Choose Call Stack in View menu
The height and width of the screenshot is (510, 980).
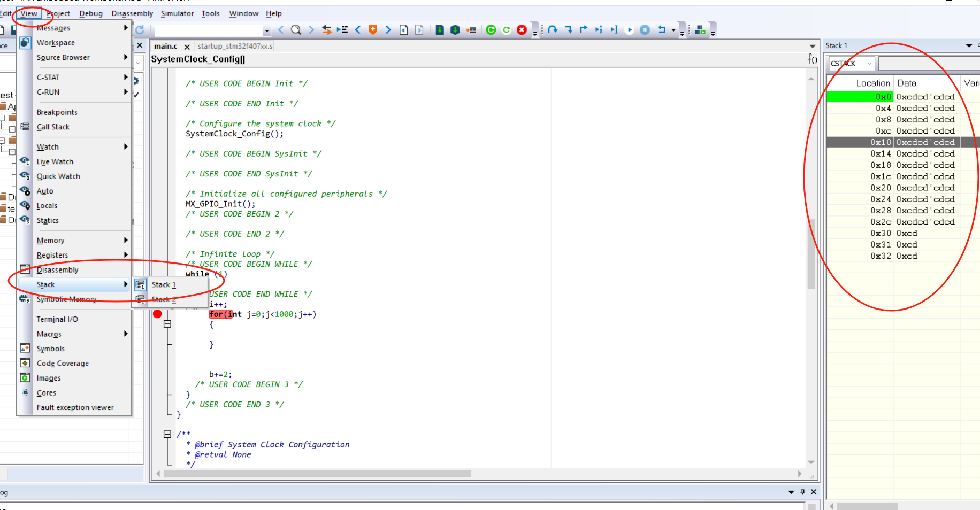click(x=74, y=127)
